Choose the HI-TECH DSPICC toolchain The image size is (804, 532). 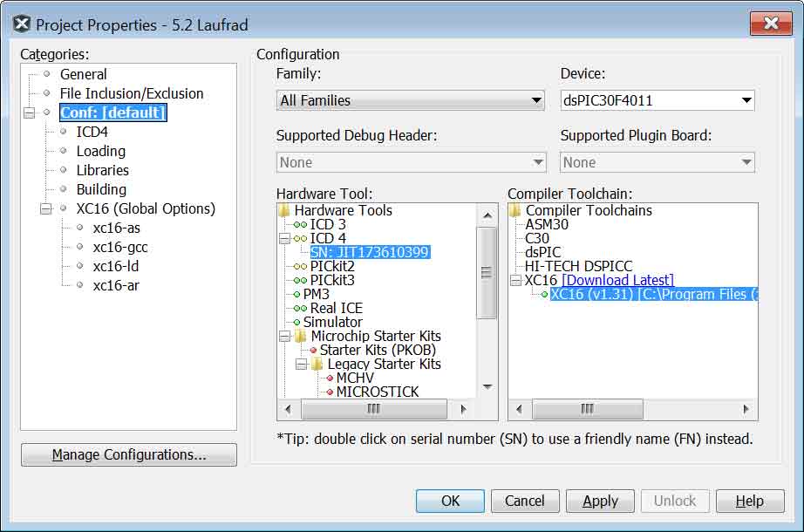pyautogui.click(x=578, y=266)
